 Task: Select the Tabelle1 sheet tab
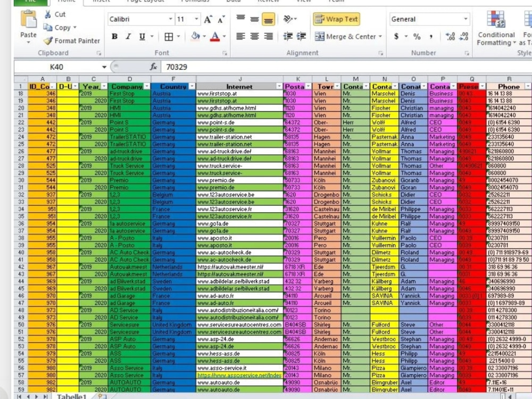(x=71, y=396)
